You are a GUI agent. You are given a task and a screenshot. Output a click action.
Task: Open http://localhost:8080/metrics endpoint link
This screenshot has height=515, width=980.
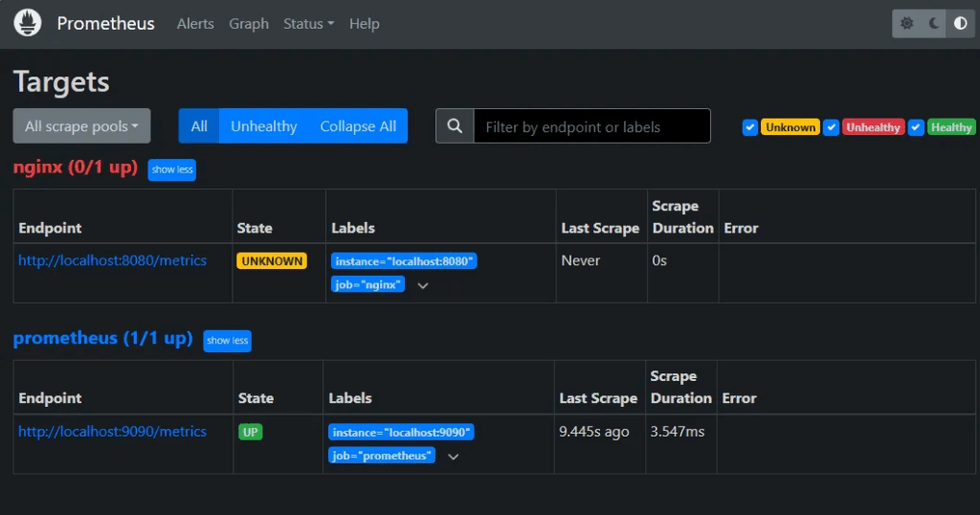(113, 260)
